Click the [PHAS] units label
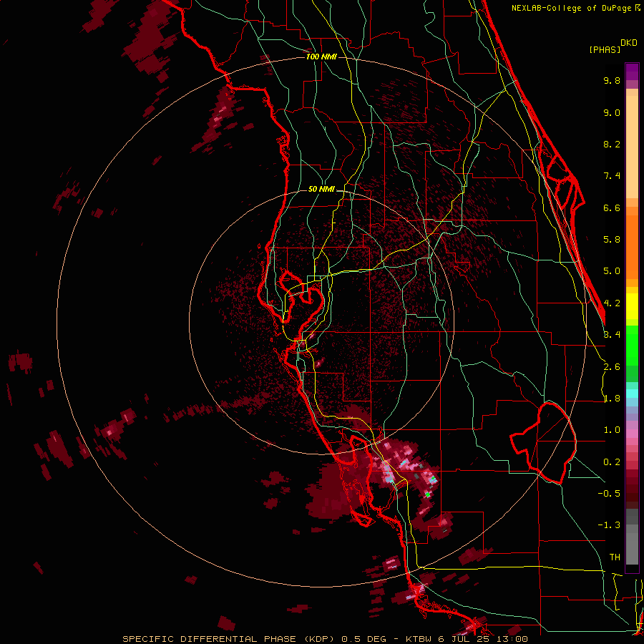 (605, 49)
